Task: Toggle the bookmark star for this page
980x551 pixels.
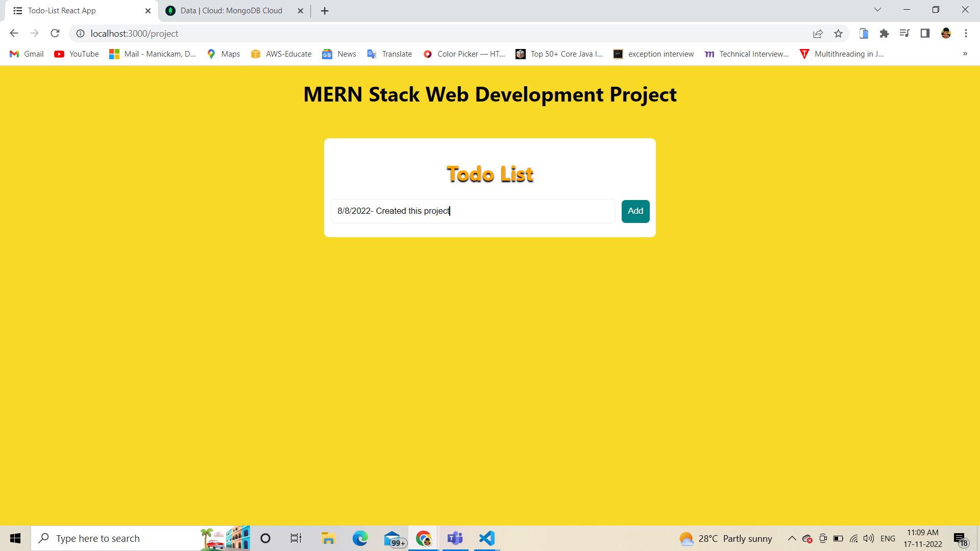Action: pos(839,33)
